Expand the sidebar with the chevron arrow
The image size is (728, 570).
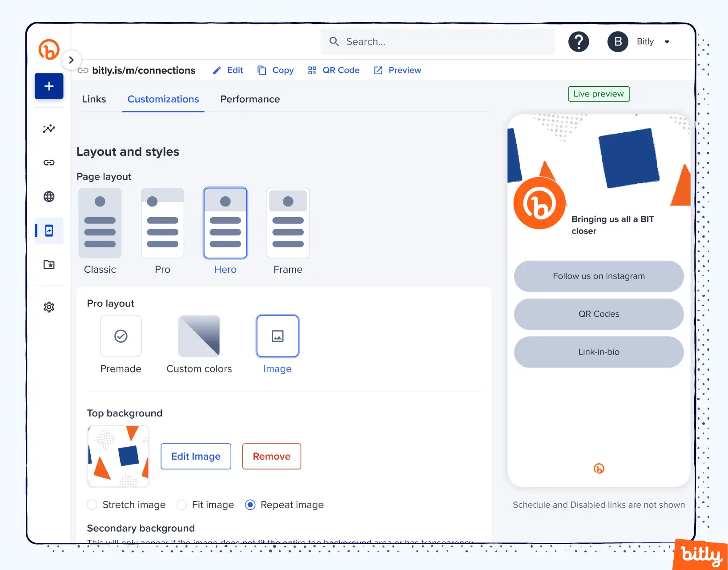(71, 60)
